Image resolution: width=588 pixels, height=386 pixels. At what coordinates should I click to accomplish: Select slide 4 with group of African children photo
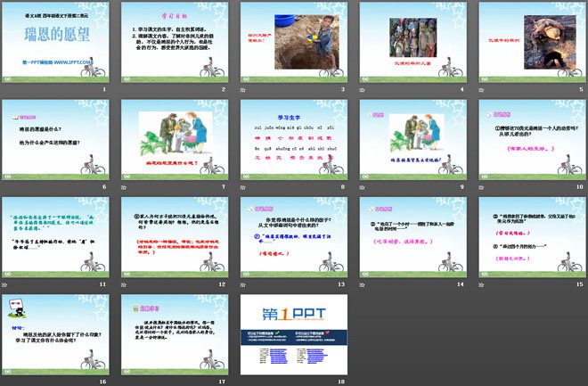pos(413,43)
